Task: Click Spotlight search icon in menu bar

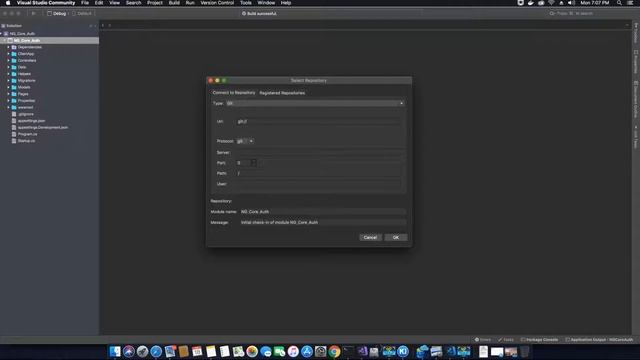Action: click(619, 3)
